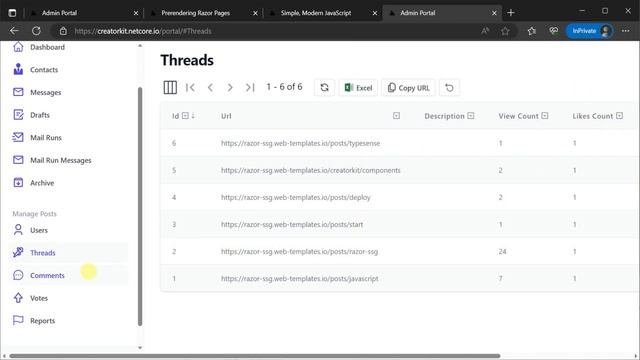The image size is (640, 360).
Task: Open Id column filter menu
Action: tap(185, 116)
